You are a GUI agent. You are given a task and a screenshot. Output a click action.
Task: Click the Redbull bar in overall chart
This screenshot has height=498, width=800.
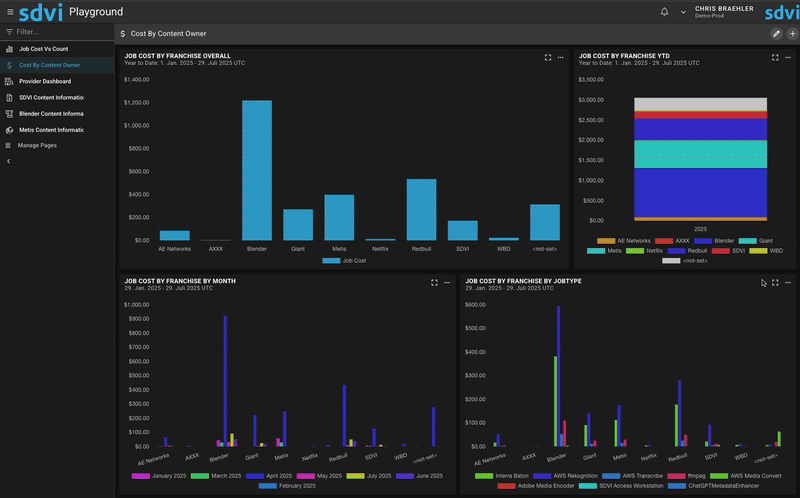point(421,210)
